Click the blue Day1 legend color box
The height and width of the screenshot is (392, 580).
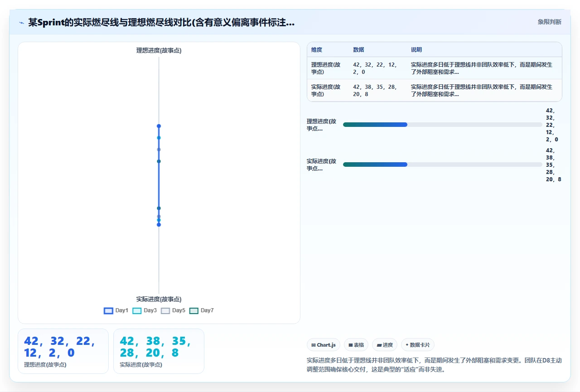tap(108, 310)
